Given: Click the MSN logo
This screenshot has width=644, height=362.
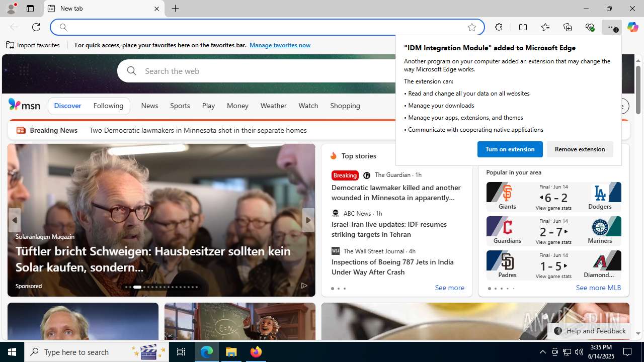Looking at the screenshot, I should tap(24, 105).
